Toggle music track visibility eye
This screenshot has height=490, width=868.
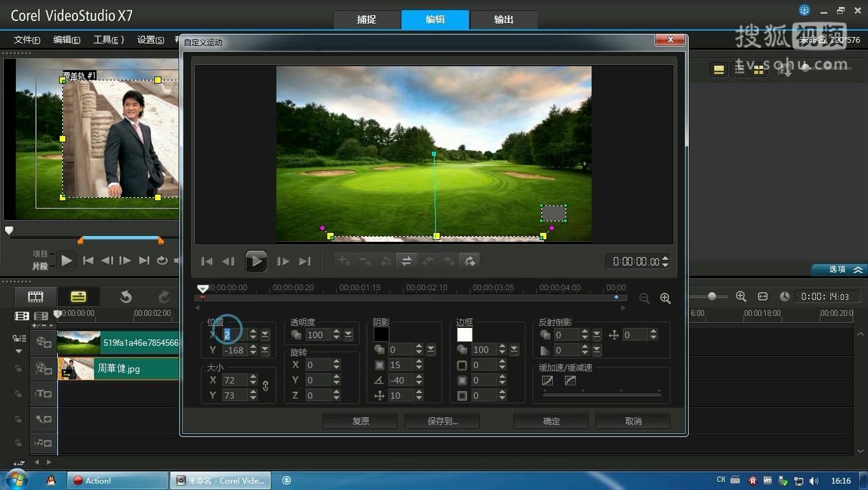pyautogui.click(x=47, y=443)
